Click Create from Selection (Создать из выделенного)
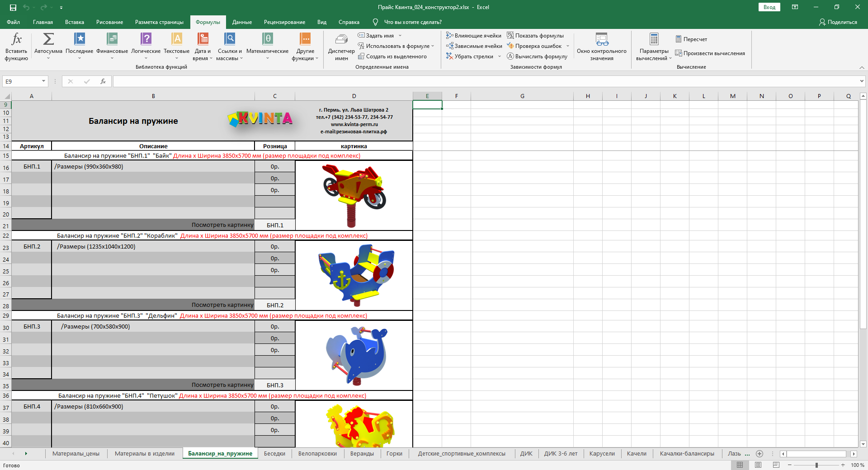 click(392, 56)
